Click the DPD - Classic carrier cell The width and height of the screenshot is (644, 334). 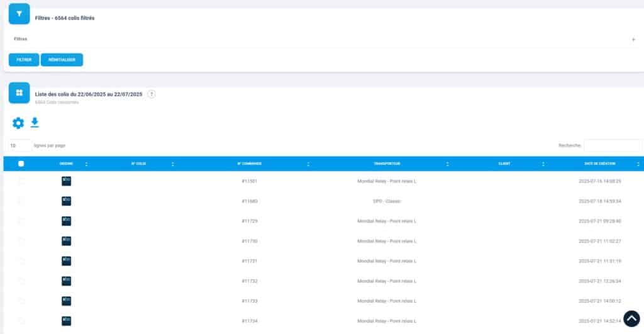pos(387,201)
